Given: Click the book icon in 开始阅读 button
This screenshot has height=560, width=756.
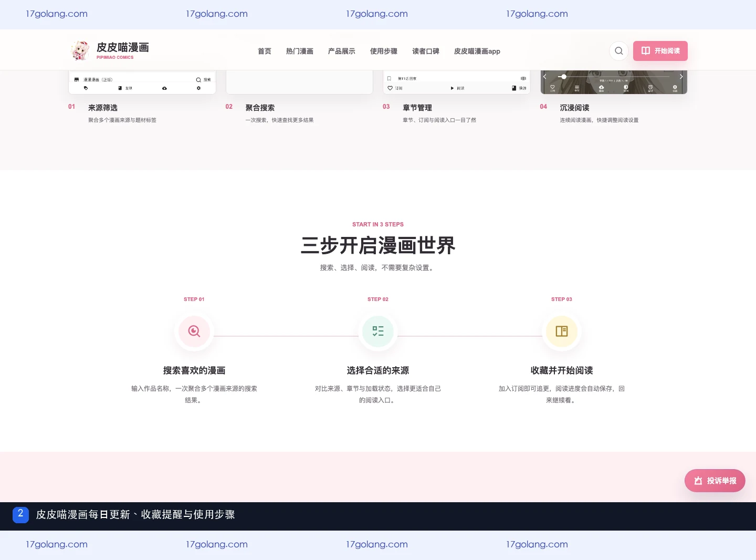Looking at the screenshot, I should 646,51.
